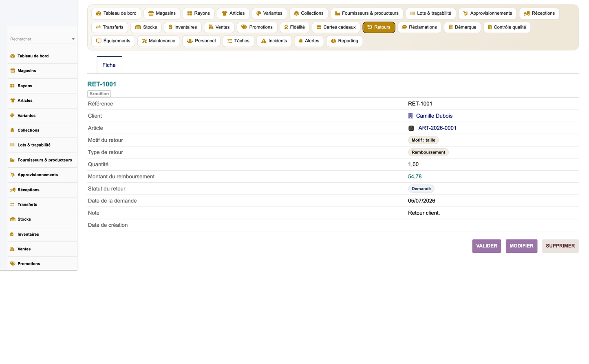Delete the return via SUPPRIMER button

click(560, 246)
